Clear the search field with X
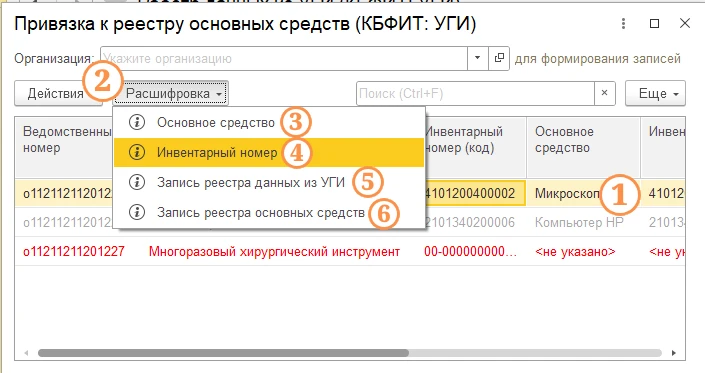705x373 pixels. [x=605, y=93]
